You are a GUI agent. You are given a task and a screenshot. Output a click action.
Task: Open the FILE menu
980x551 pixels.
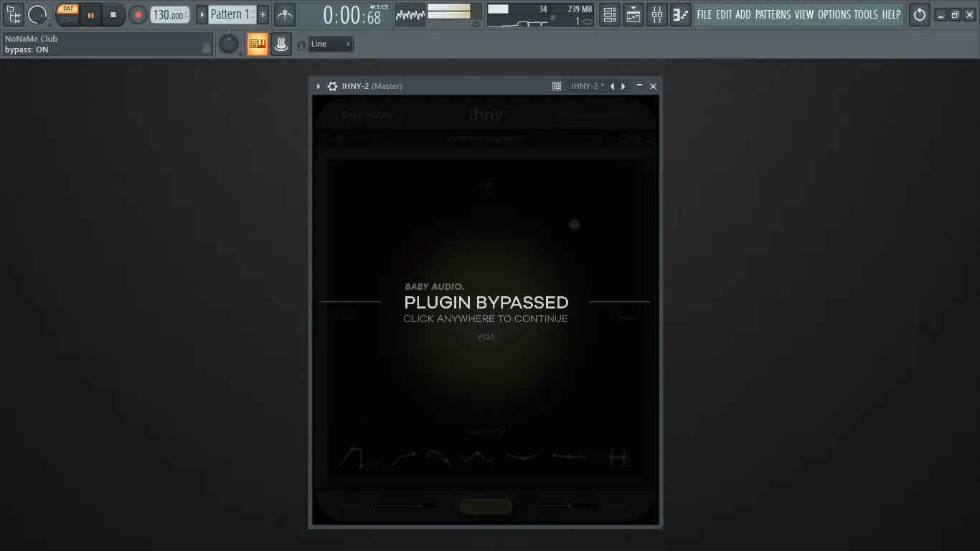coord(705,14)
